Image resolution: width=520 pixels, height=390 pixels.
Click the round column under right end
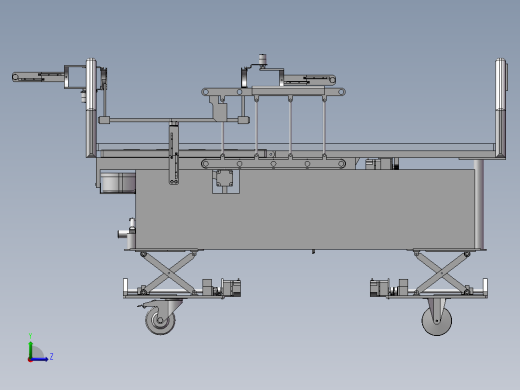[x=479, y=204]
